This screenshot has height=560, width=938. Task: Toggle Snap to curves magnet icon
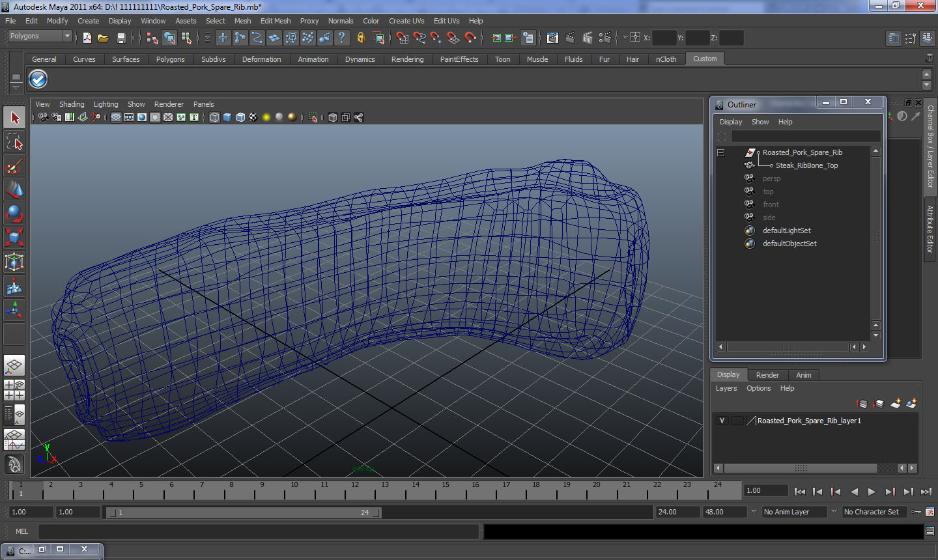coord(419,38)
